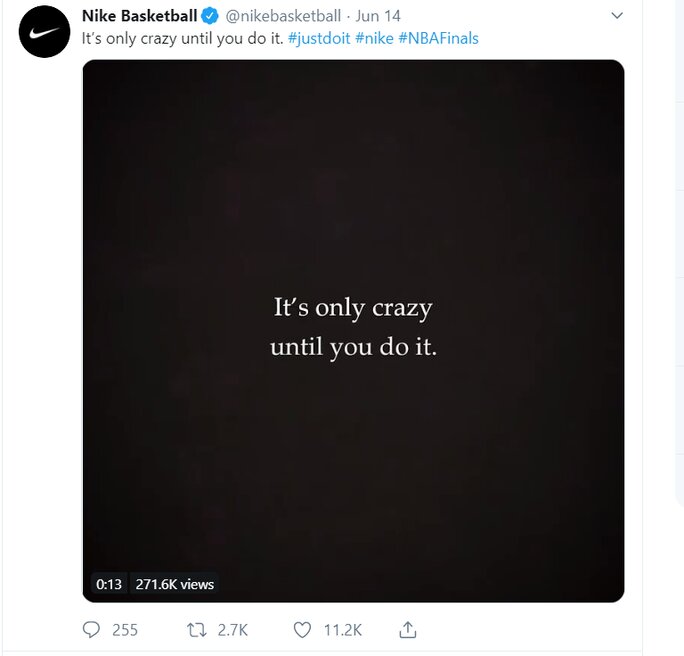
Task: Click the 11.2K likes count
Action: click(x=342, y=630)
